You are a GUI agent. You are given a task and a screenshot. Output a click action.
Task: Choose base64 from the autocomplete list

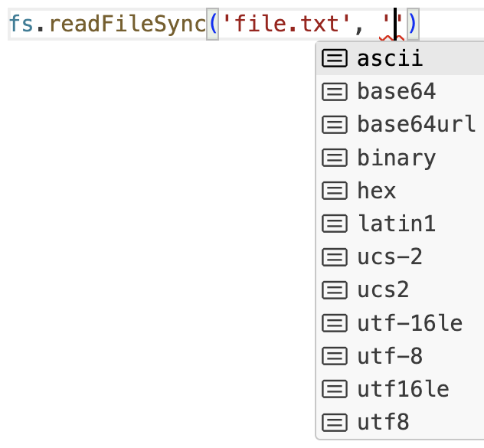[x=396, y=92]
